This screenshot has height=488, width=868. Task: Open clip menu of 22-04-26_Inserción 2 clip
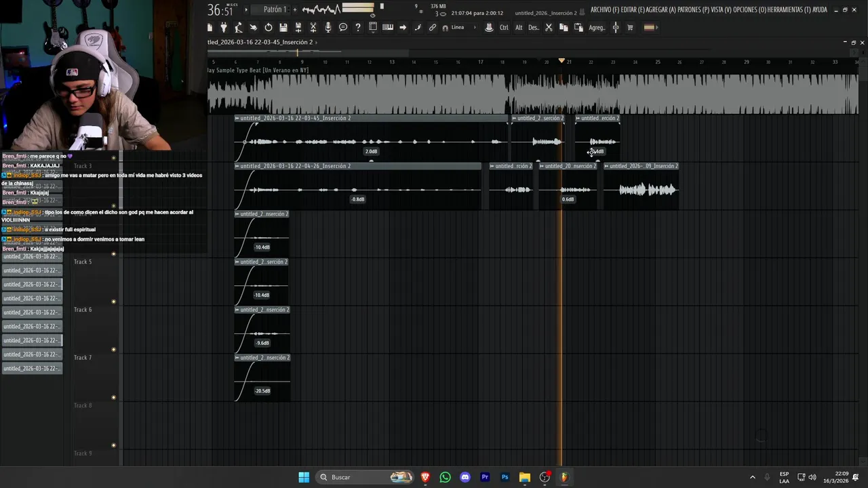[x=237, y=166]
